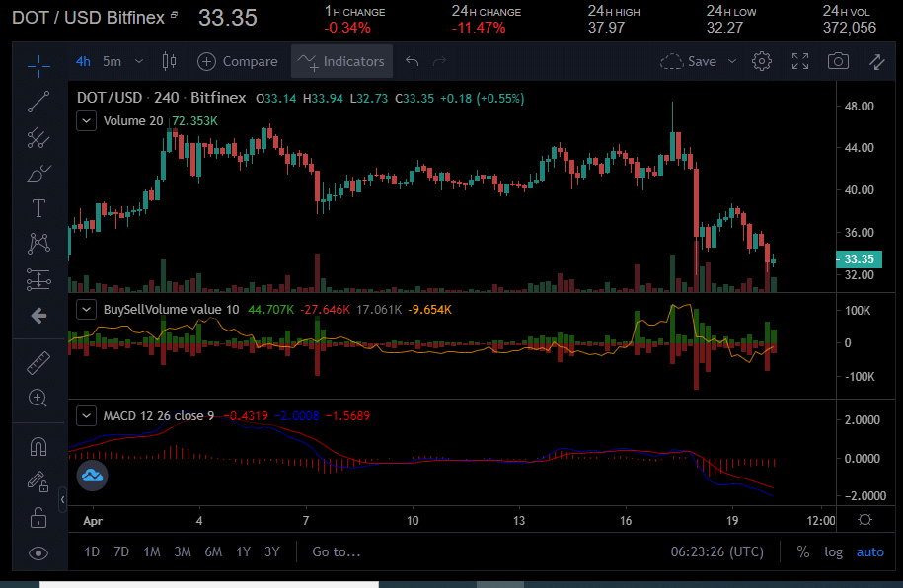Open time axis settings gear
The height and width of the screenshot is (588, 903).
pyautogui.click(x=865, y=520)
